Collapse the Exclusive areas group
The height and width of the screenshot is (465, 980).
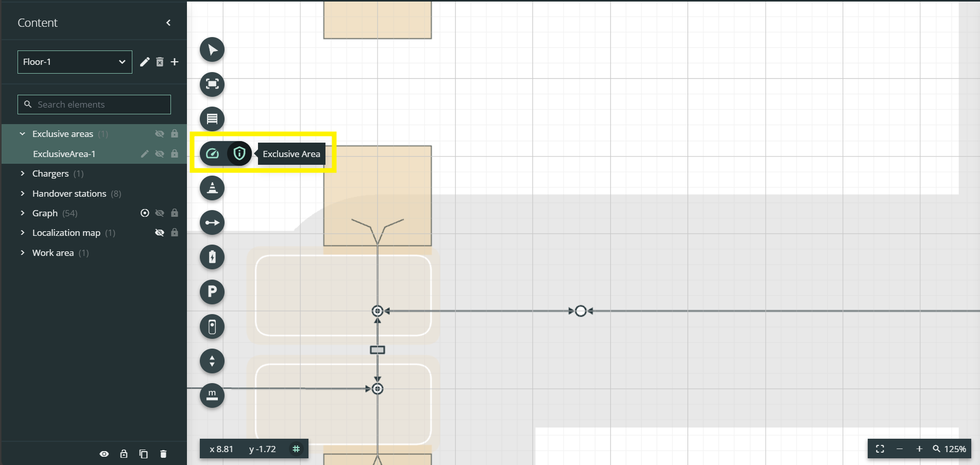(22, 133)
